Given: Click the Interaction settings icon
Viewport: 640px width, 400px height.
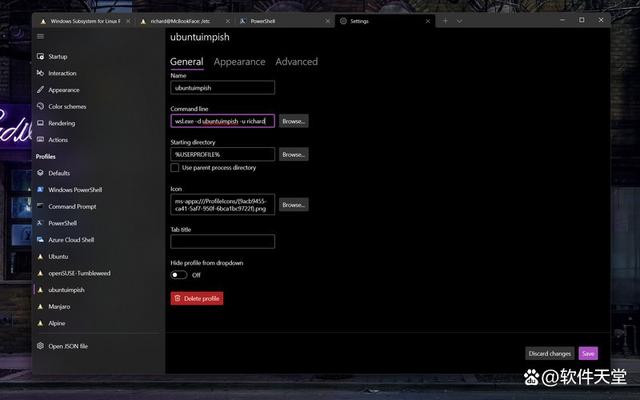Looking at the screenshot, I should 40,73.
